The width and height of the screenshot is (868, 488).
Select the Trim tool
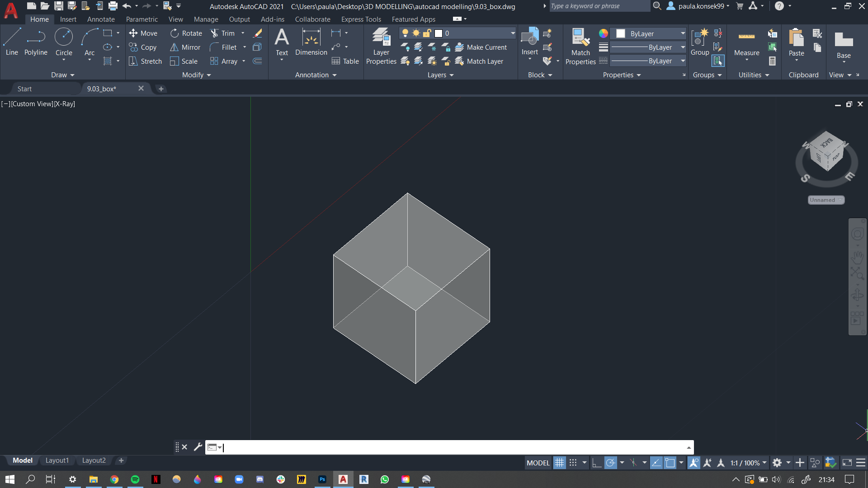222,33
